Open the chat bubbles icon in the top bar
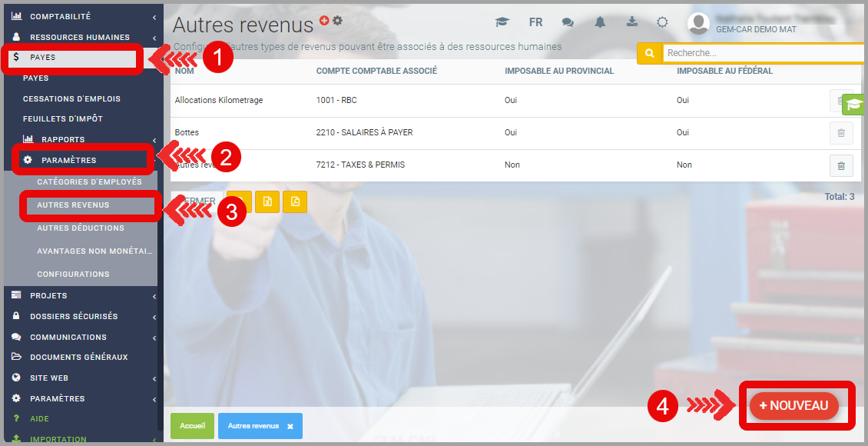This screenshot has height=446, width=868. click(568, 22)
